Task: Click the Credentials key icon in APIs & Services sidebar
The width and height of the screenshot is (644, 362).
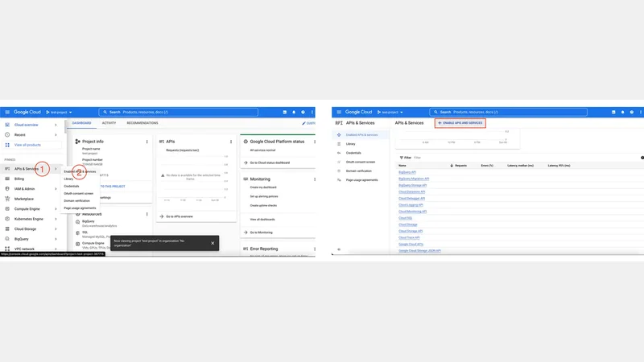Action: (339, 153)
